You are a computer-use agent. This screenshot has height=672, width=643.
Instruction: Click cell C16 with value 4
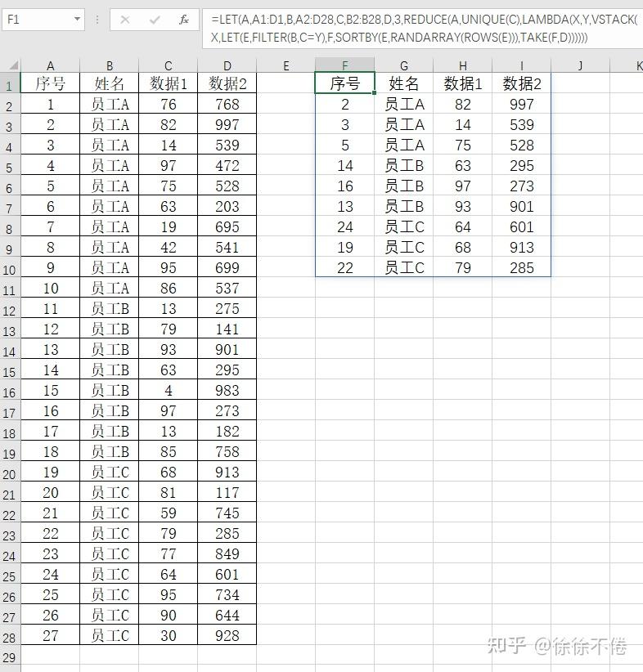pos(169,391)
